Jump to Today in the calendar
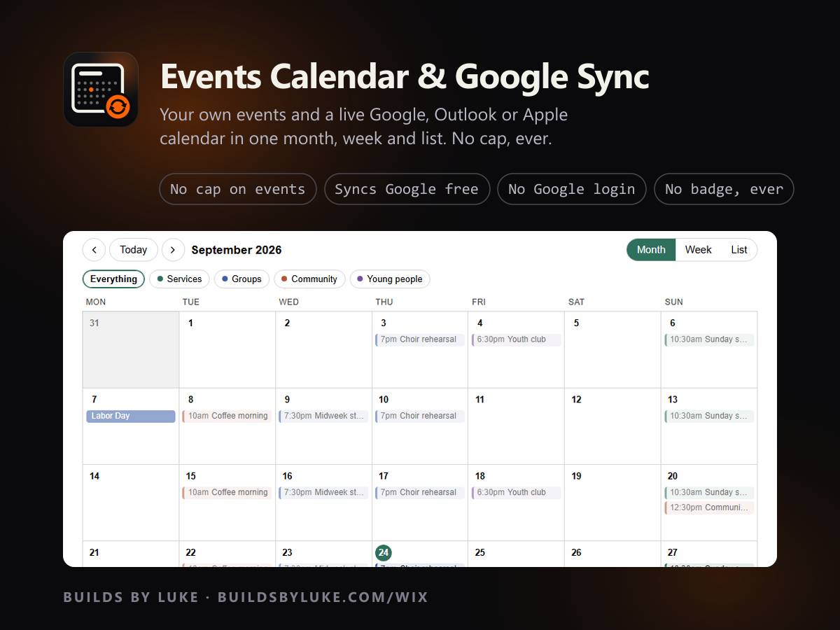The image size is (840, 630). point(134,250)
